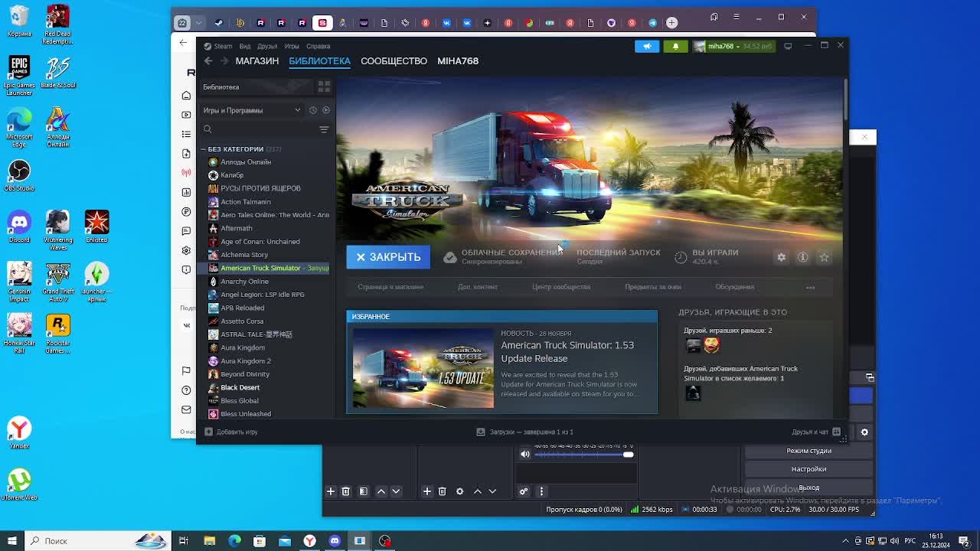Click the Steam announcements megaphone icon
Viewport: 980px width, 551px height.
point(647,46)
